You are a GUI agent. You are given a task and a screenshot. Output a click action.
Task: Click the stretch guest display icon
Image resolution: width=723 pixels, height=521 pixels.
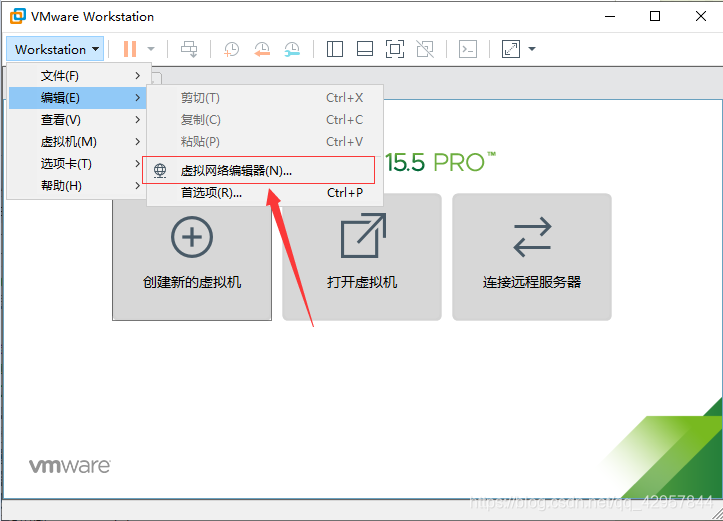click(510, 49)
